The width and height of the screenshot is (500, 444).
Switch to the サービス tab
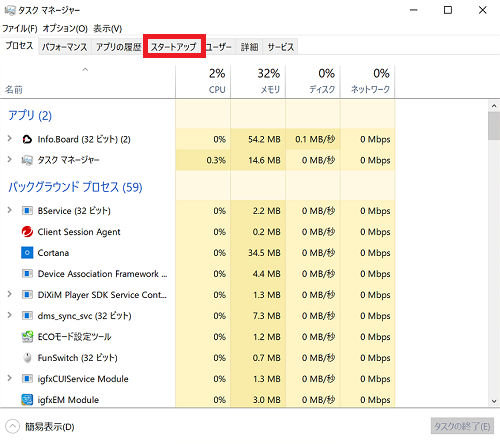pyautogui.click(x=281, y=47)
